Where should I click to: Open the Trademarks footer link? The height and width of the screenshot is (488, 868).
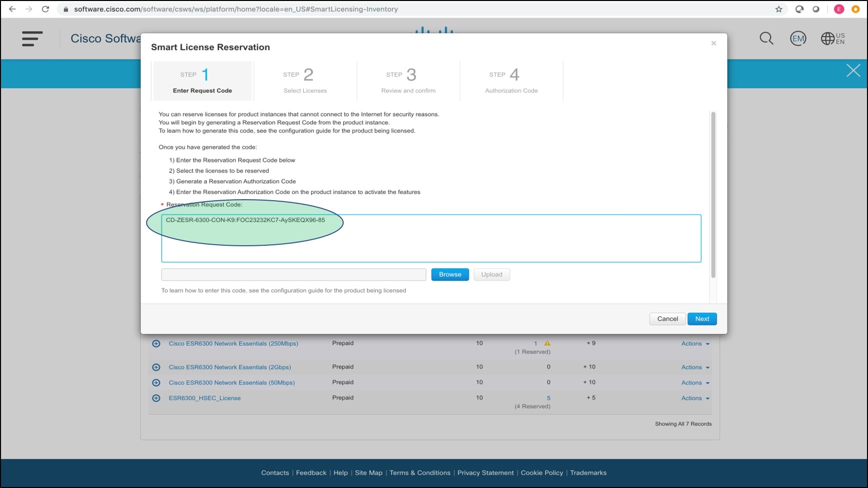(588, 473)
